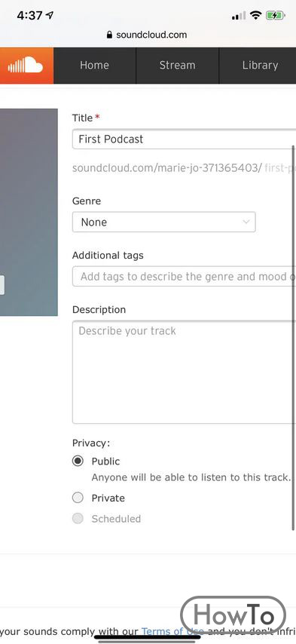Open the SoundCloud logo home icon
Viewport: 296px width, 644px height.
(26, 66)
